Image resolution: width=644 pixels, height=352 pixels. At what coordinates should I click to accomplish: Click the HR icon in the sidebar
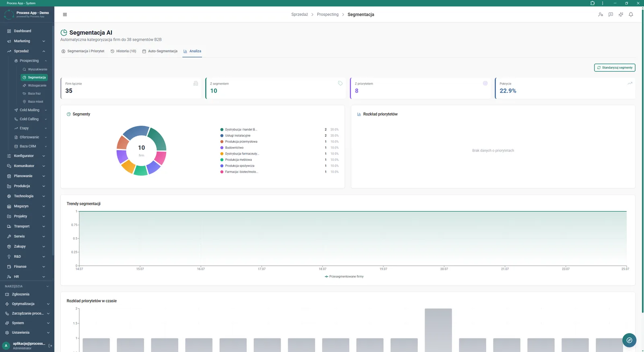click(9, 277)
